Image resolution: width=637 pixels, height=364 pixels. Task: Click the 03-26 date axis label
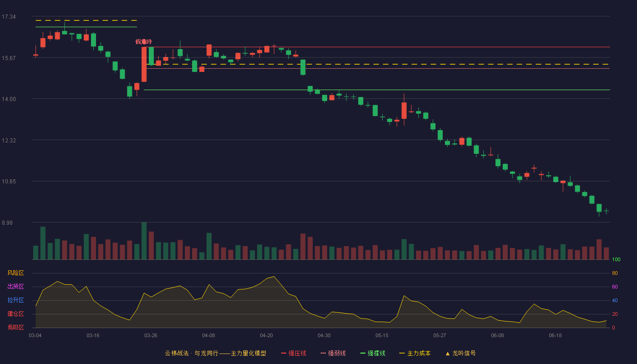coord(151,335)
